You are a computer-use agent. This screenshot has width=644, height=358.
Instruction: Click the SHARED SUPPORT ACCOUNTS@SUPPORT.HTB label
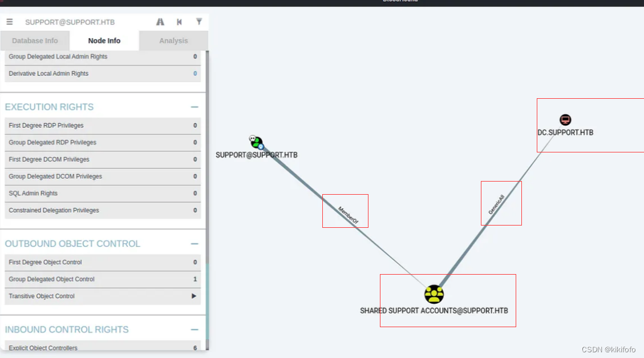click(434, 311)
